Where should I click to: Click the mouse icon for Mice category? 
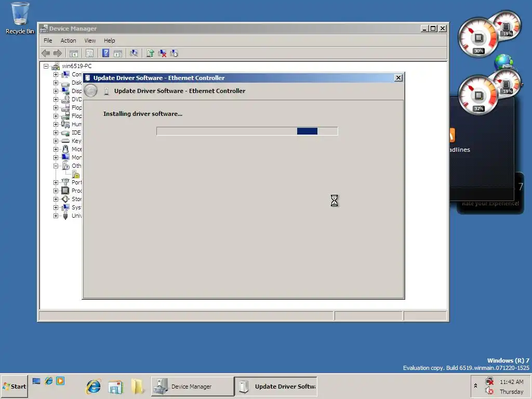(65, 149)
